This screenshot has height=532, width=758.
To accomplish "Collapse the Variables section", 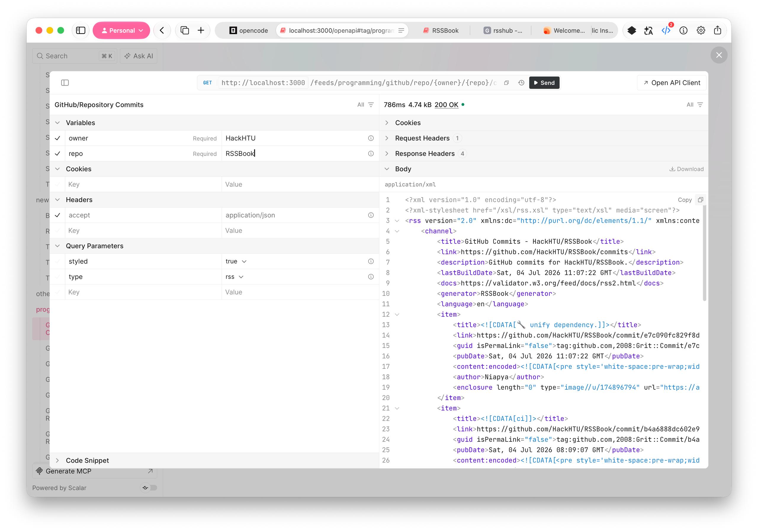I will (57, 123).
